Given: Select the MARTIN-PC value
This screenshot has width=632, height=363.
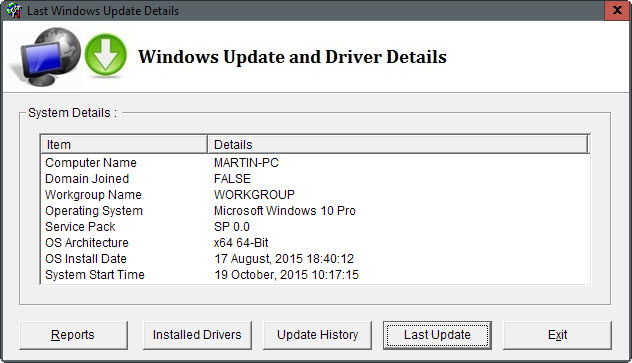Looking at the screenshot, I should 246,163.
